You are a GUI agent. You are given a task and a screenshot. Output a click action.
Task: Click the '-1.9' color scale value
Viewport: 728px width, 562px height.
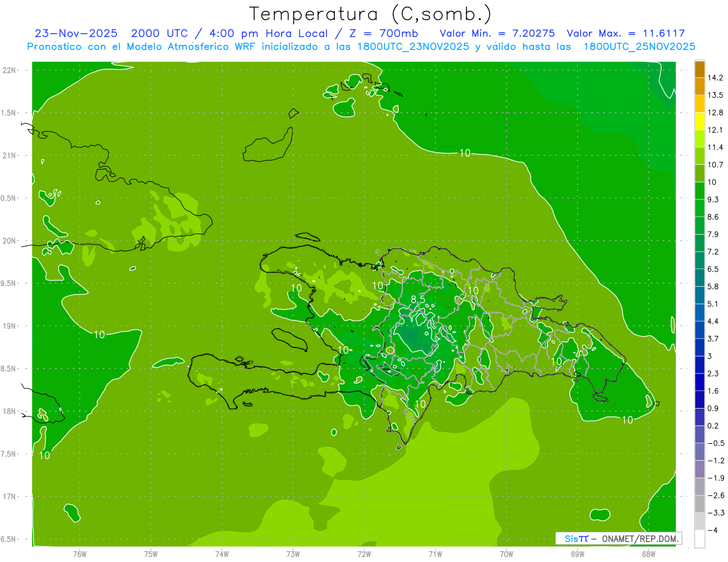pos(716,478)
